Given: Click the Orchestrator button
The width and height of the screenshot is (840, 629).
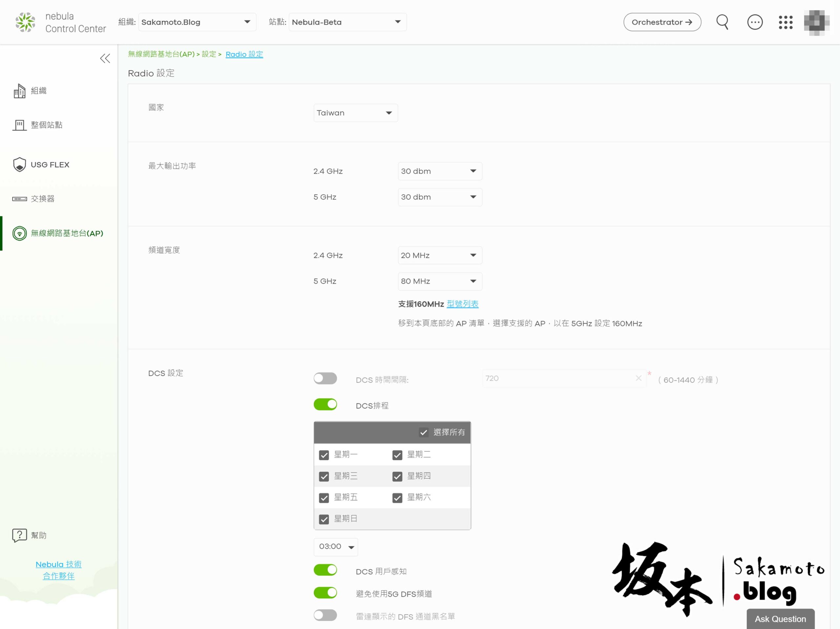Looking at the screenshot, I should pos(662,22).
